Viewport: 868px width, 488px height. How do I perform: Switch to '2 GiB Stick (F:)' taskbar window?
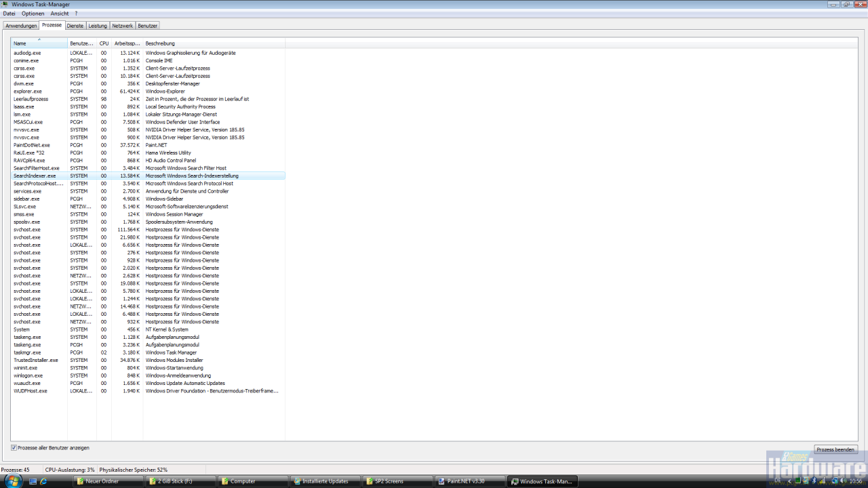point(181,481)
